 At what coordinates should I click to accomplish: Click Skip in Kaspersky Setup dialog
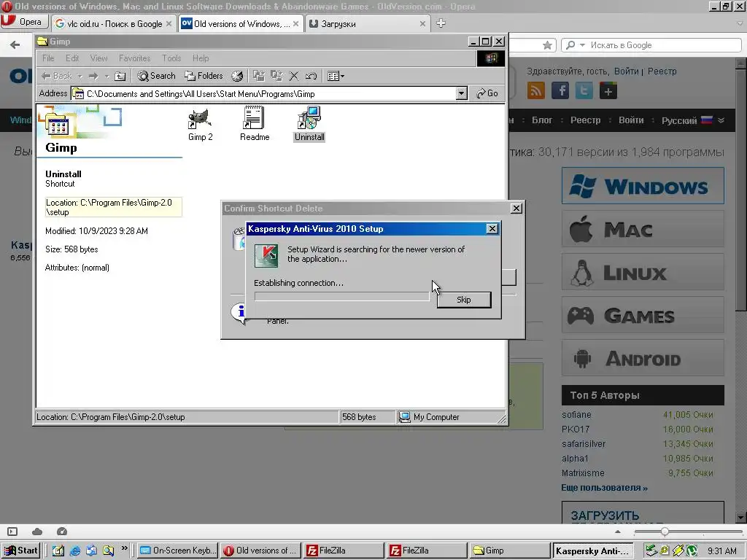(x=463, y=300)
